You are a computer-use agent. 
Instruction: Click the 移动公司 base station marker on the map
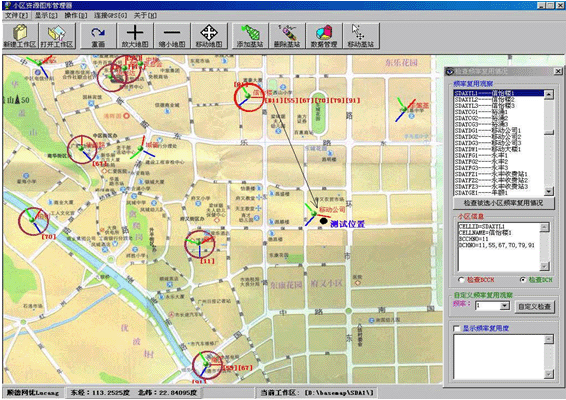pos(313,214)
